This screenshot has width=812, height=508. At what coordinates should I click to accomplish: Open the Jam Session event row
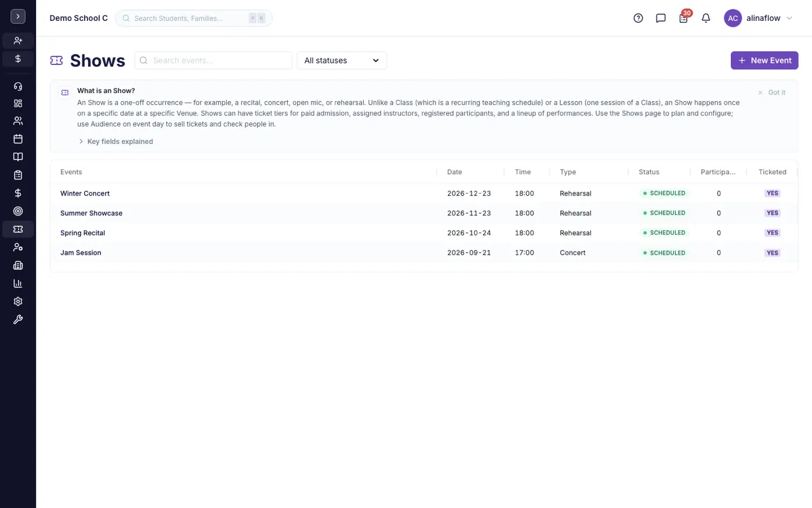[x=424, y=253]
